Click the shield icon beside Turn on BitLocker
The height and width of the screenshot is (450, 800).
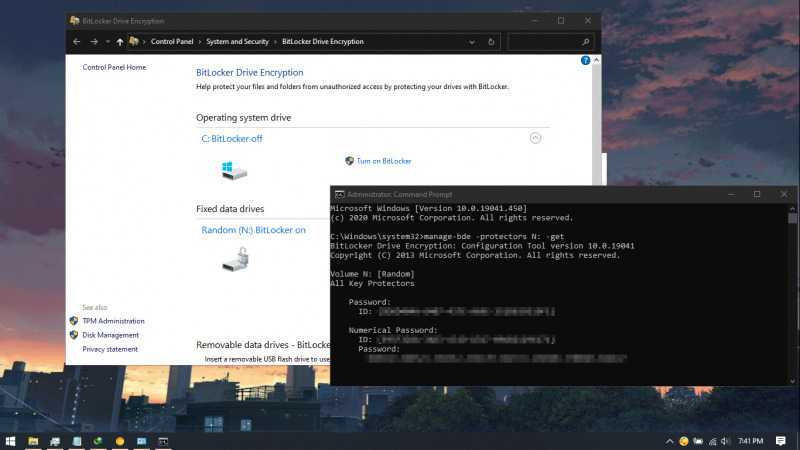pos(349,161)
